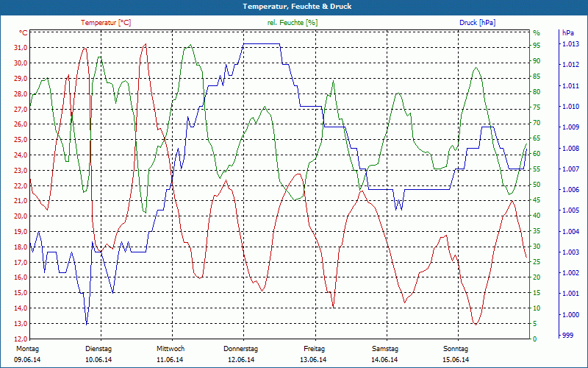Viewport: 588px width, 368px height.
Task: Pick the '1.003' pressure axis value
Action: [x=570, y=252]
